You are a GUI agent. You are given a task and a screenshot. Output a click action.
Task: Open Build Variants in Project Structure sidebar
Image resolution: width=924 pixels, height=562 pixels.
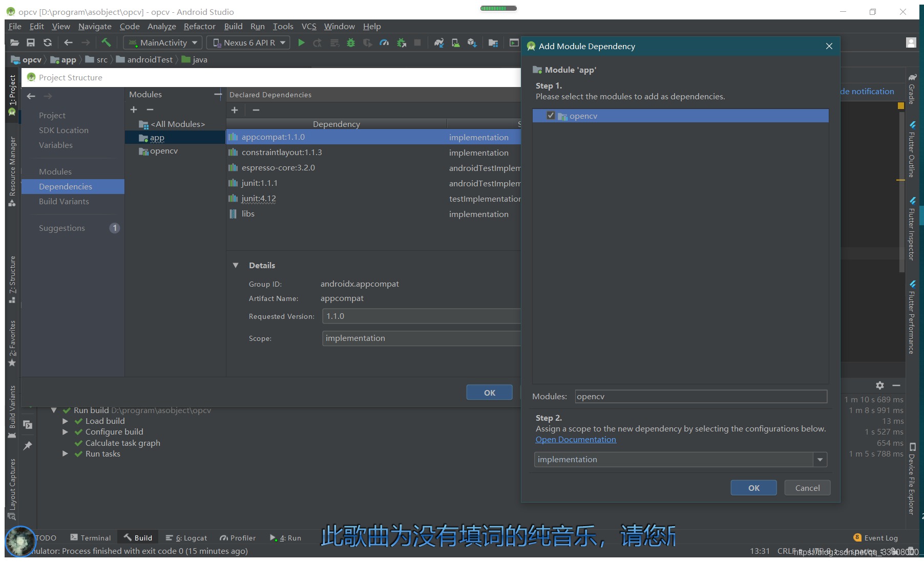[x=73, y=202]
